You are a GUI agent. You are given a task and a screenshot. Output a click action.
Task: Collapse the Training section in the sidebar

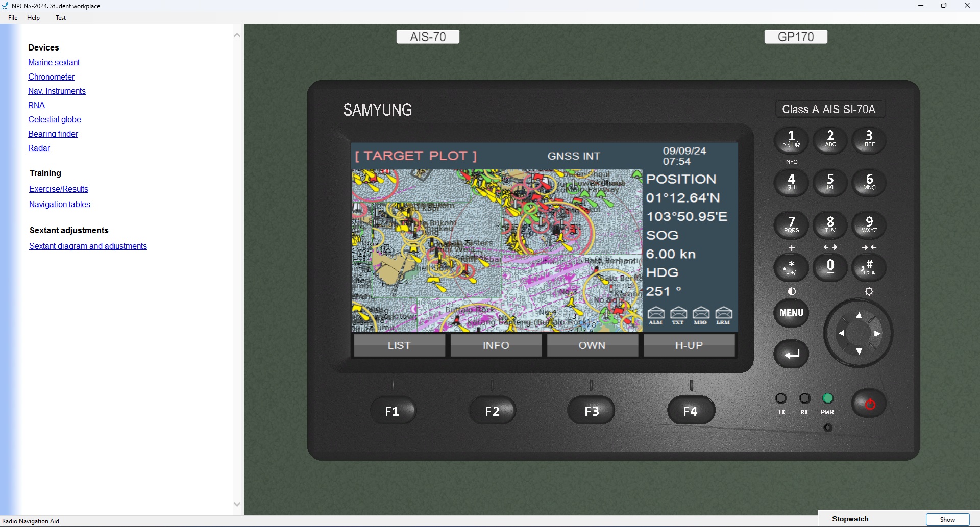tap(45, 173)
